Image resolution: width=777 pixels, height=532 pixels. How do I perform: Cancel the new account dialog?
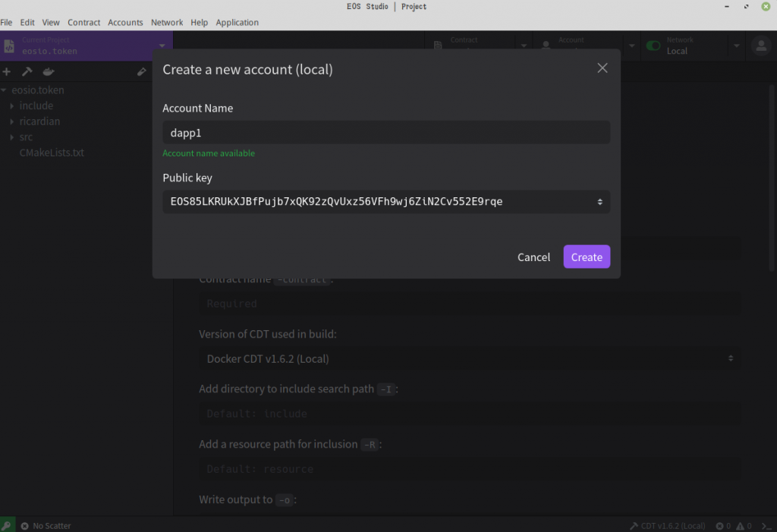533,257
